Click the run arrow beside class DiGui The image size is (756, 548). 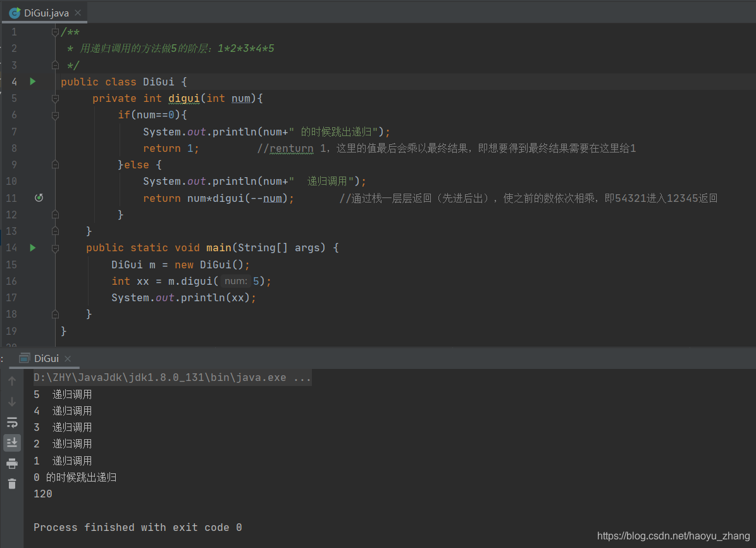click(33, 82)
